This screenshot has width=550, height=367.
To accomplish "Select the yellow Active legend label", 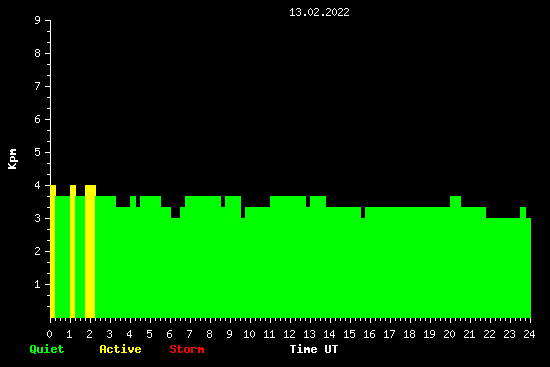I will click(x=120, y=349).
